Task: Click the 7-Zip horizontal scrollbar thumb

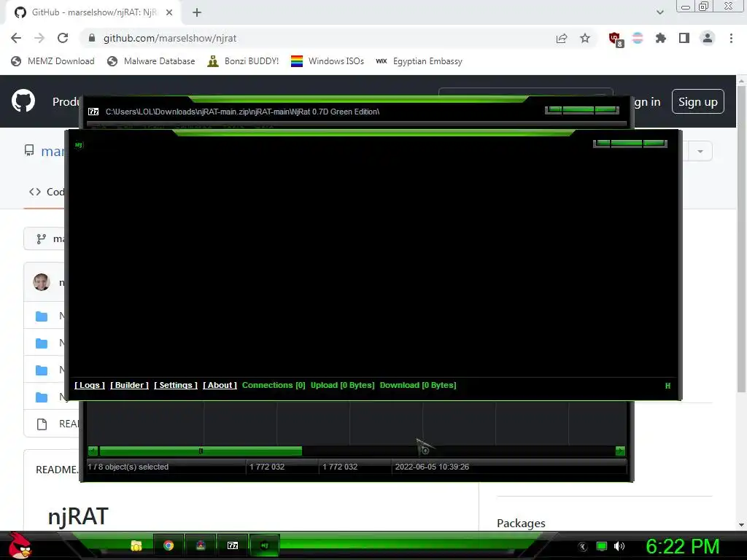Action: 201,451
